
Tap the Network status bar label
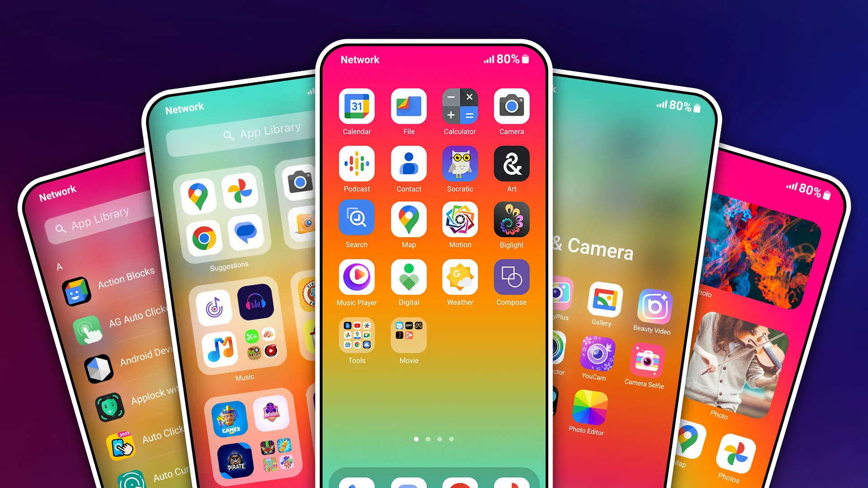pyautogui.click(x=359, y=59)
